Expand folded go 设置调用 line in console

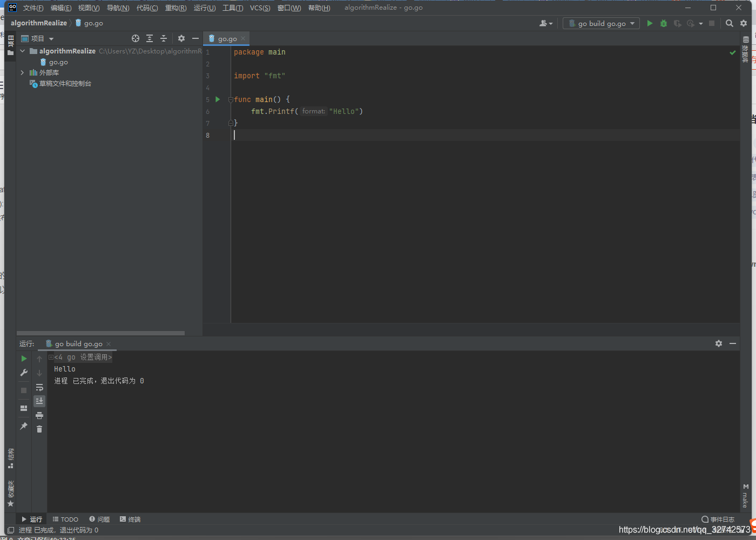51,357
